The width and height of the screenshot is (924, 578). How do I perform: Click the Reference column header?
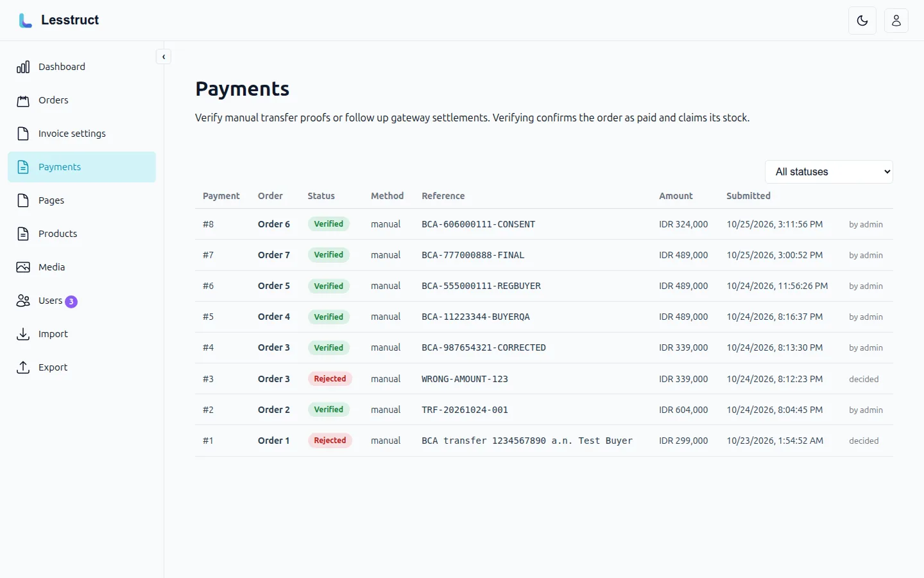(x=443, y=196)
